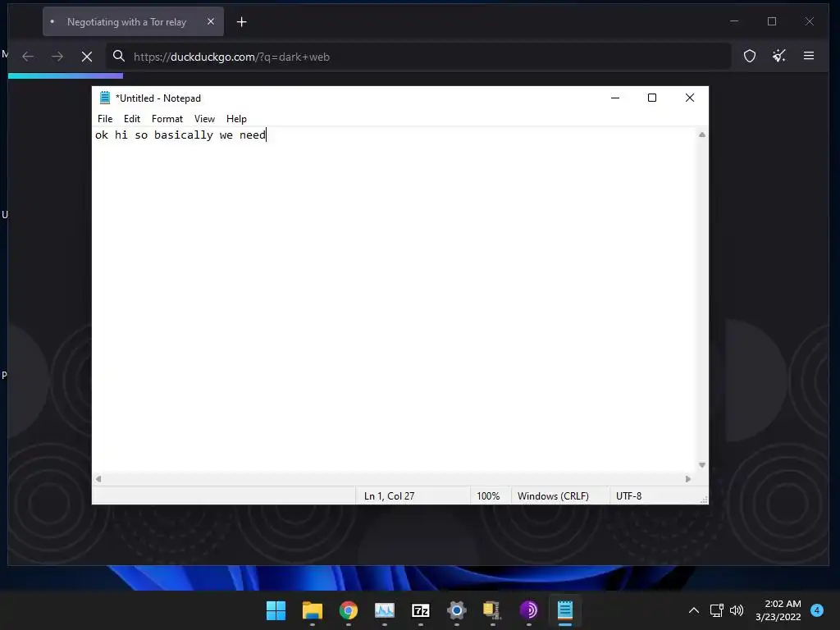Click in the Notepad text after 'need'
This screenshot has width=840, height=630.
coord(267,135)
